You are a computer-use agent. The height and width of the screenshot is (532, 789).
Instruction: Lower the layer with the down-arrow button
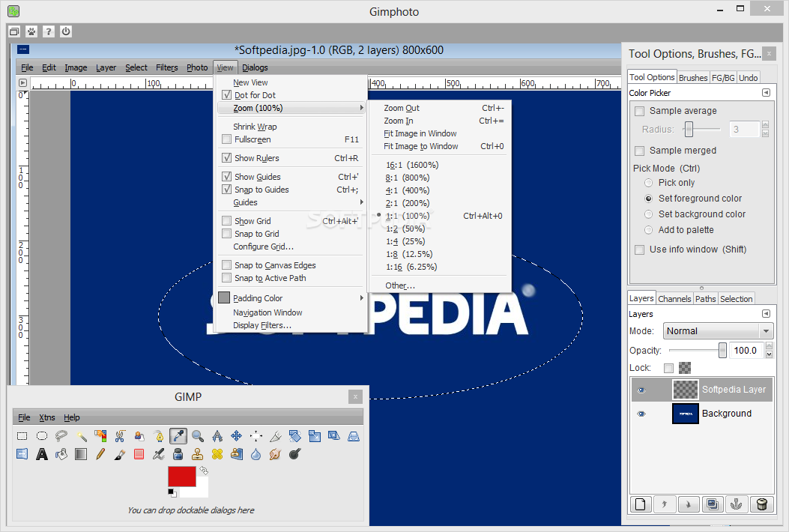coord(689,504)
